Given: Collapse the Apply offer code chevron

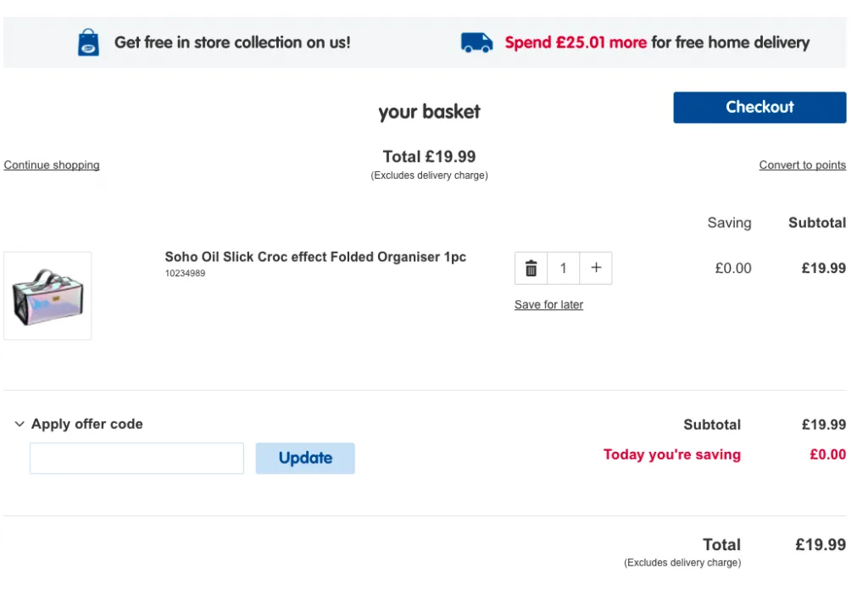Looking at the screenshot, I should point(19,424).
